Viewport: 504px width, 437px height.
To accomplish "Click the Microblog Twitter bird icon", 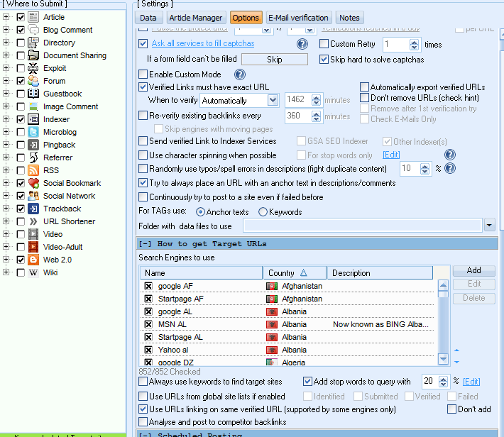I will [33, 132].
